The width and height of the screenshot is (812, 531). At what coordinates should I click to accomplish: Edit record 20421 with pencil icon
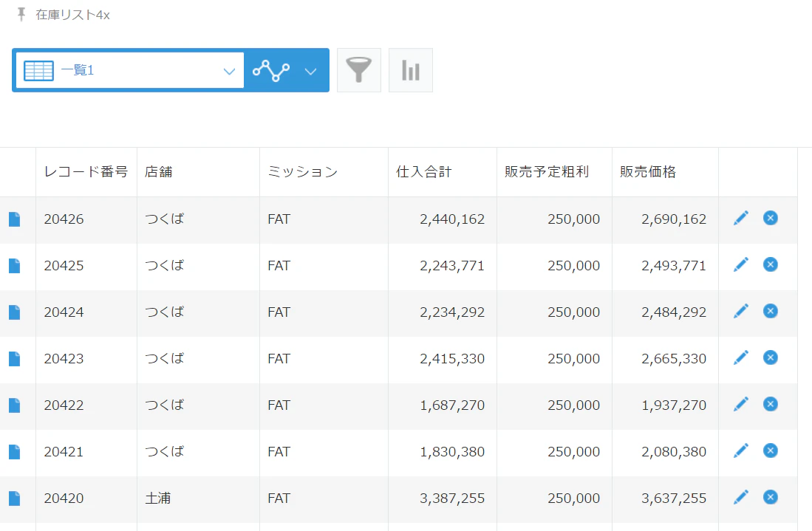tap(741, 451)
